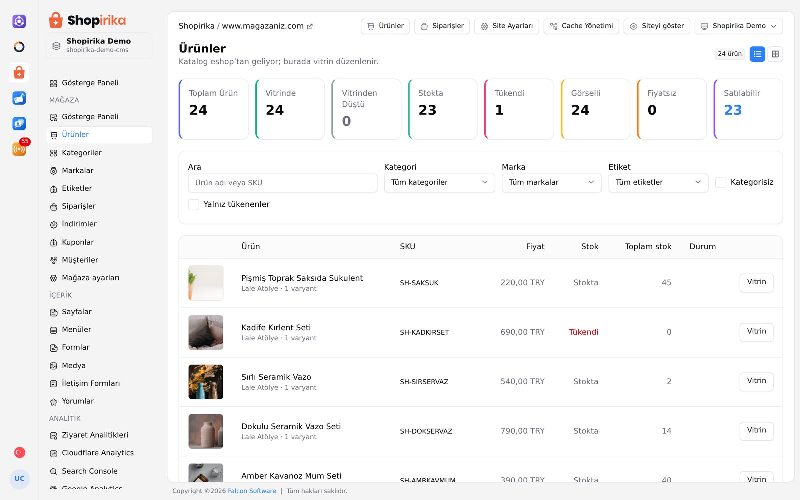The image size is (800, 500).
Task: Click the Siparişler button in top bar
Action: [x=442, y=26]
